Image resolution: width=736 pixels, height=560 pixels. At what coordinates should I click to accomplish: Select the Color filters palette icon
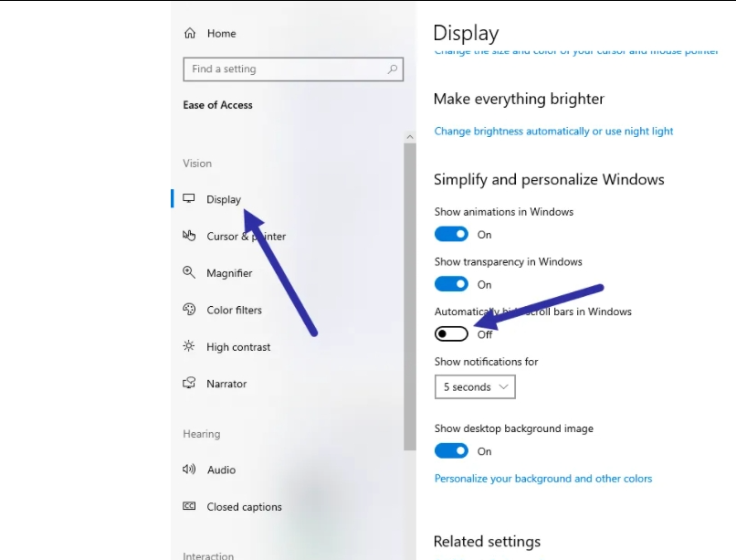pyautogui.click(x=189, y=310)
